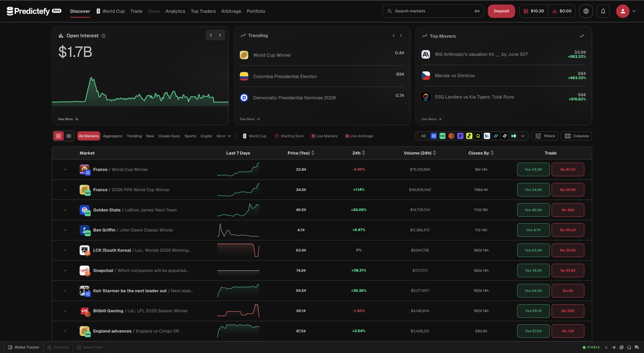
Task: Click the Deposit button
Action: tap(501, 11)
